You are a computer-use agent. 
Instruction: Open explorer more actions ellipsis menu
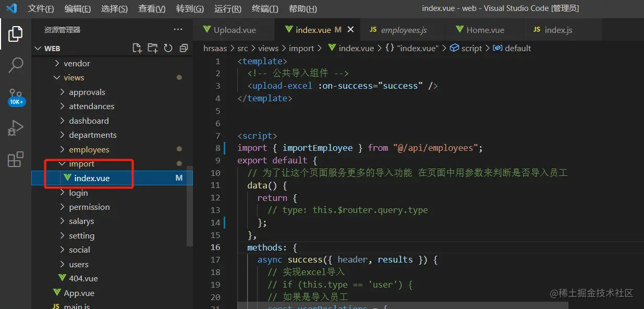[178, 30]
